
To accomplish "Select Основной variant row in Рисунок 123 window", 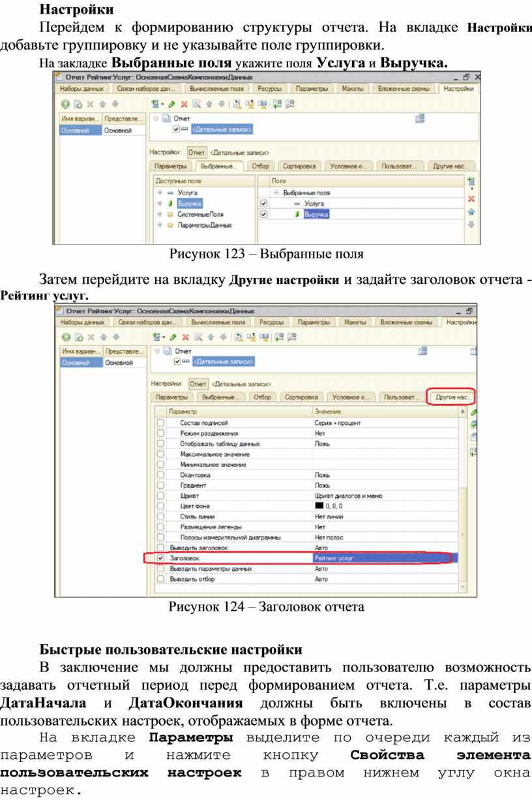I will point(102,131).
